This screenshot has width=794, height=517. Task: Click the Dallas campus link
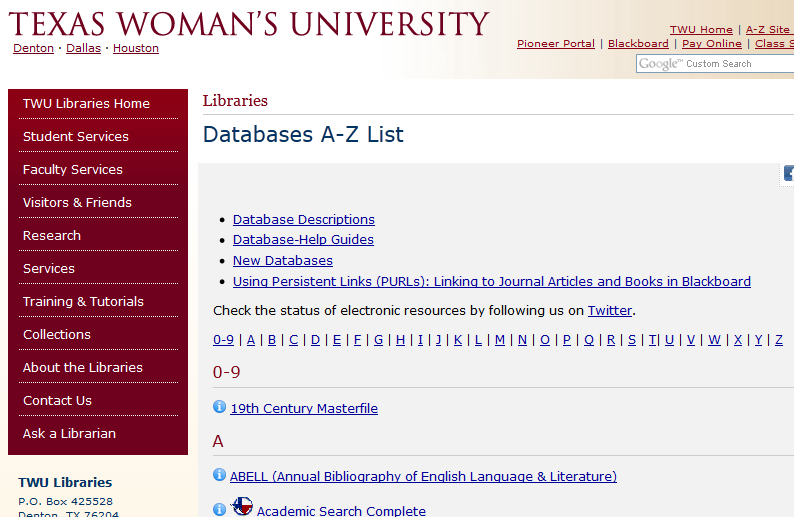[84, 48]
